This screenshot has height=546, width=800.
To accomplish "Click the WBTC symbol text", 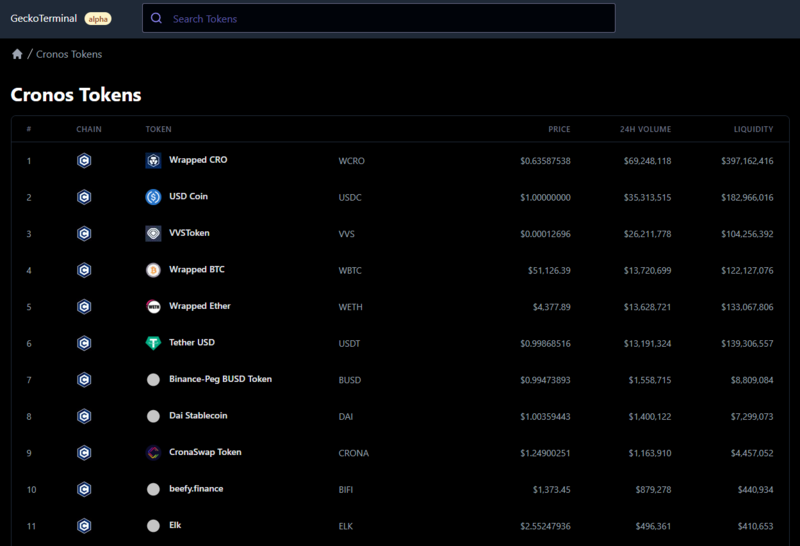I will click(x=350, y=270).
